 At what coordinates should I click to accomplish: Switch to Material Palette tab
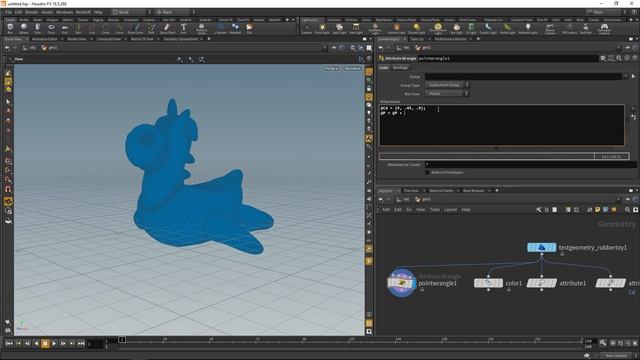coord(441,191)
